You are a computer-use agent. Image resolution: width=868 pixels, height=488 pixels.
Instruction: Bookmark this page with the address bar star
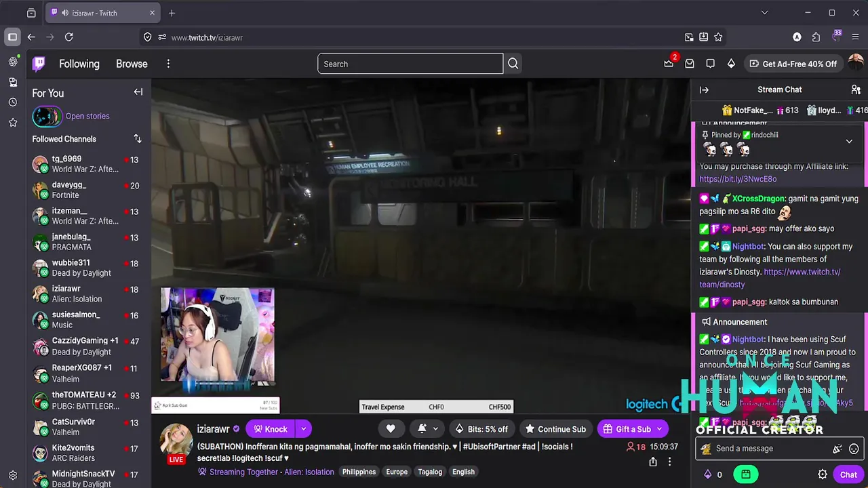point(718,37)
